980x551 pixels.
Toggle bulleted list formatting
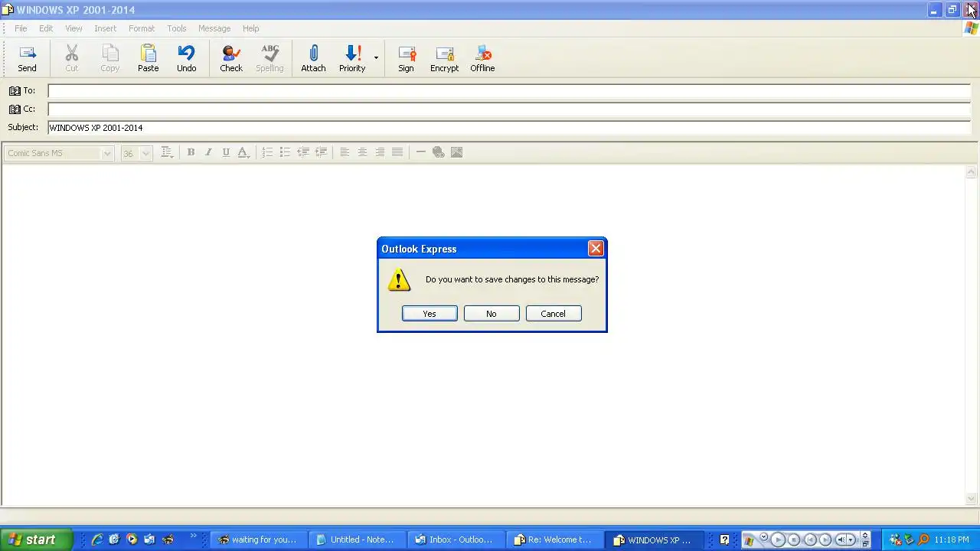(285, 152)
